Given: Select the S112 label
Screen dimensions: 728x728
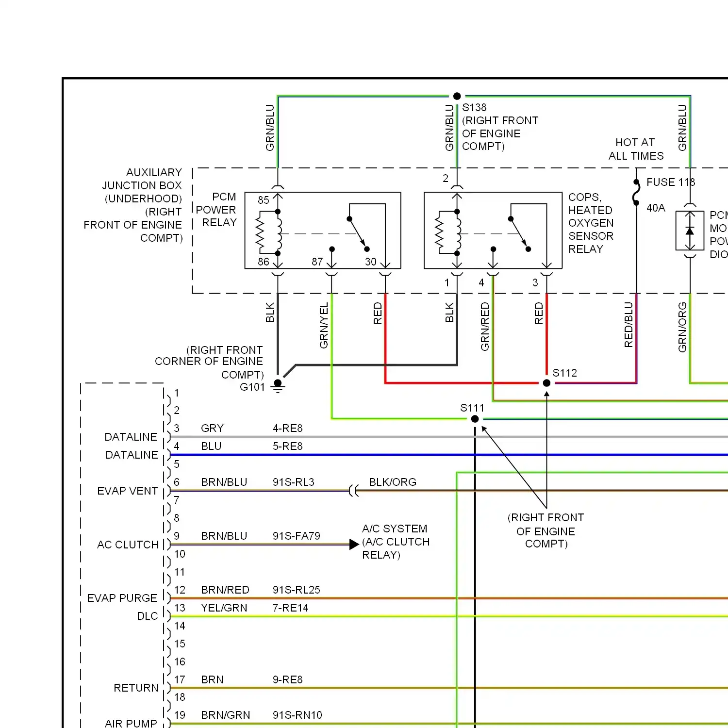Looking at the screenshot, I should point(565,373).
